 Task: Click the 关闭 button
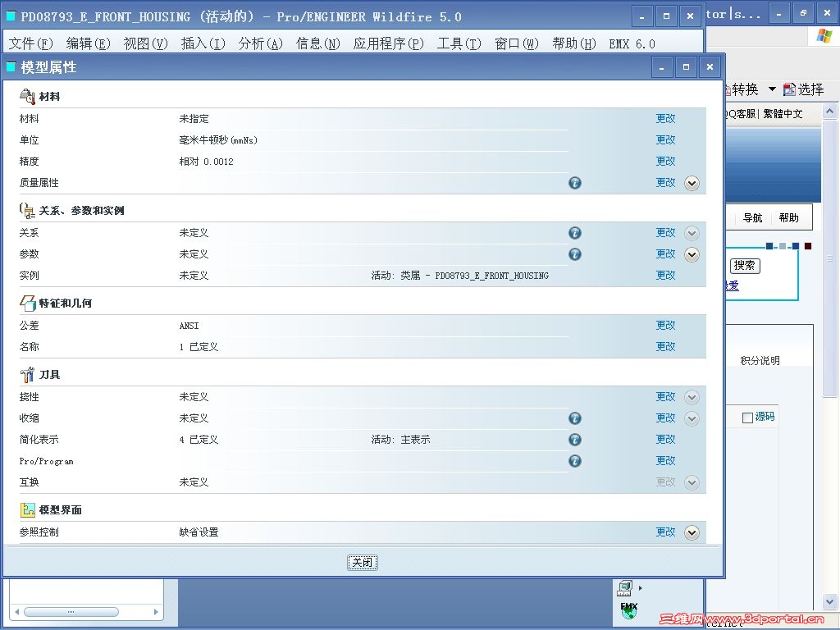click(363, 563)
